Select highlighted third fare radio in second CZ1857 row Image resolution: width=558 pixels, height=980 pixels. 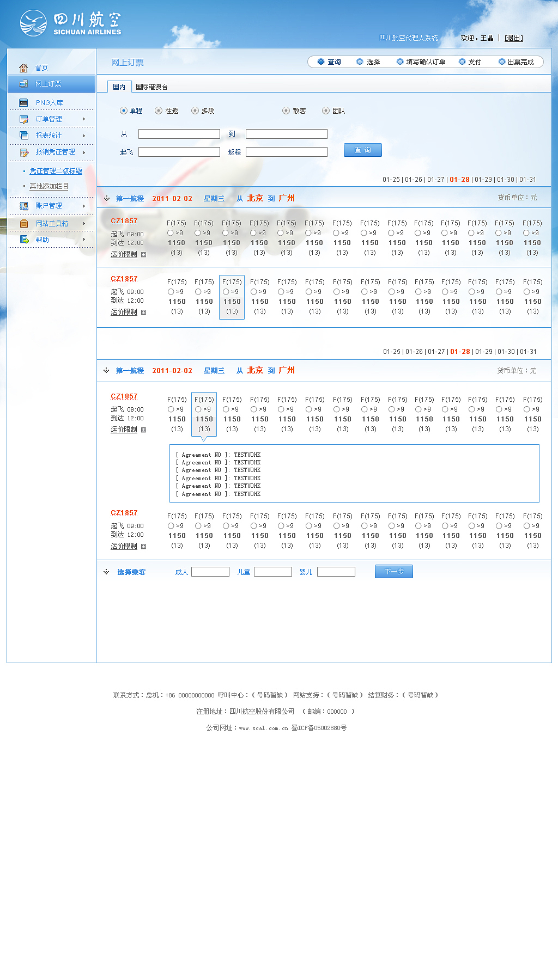226,292
